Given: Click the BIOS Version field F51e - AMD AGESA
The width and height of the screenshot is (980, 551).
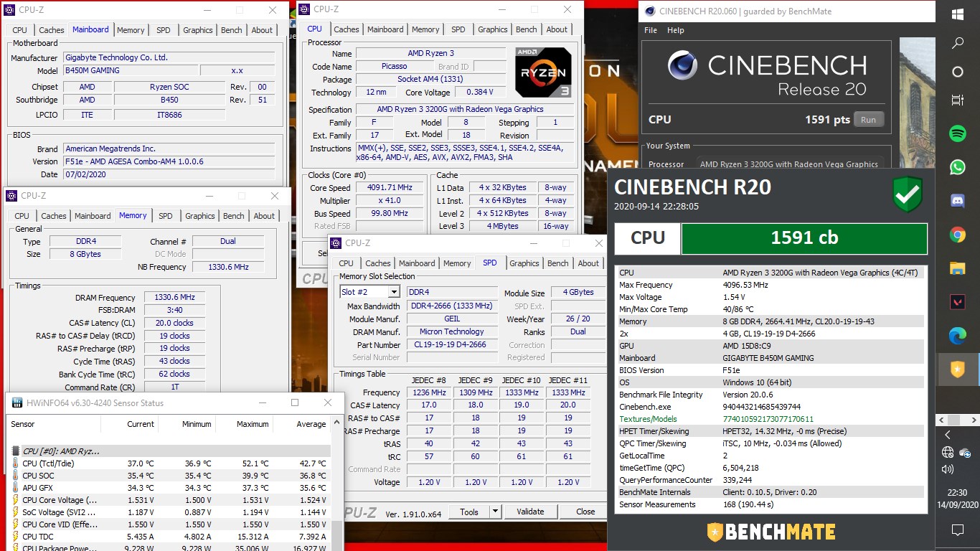Looking at the screenshot, I should click(x=169, y=161).
